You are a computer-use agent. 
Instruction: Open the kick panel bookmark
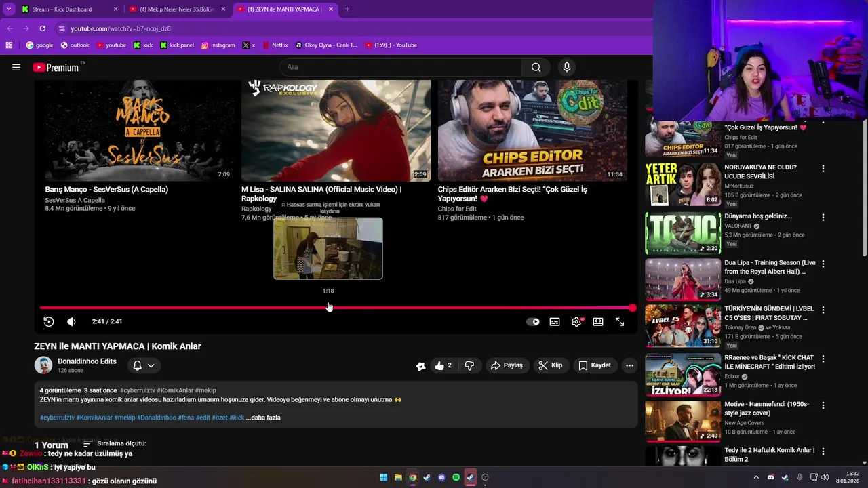coord(177,45)
